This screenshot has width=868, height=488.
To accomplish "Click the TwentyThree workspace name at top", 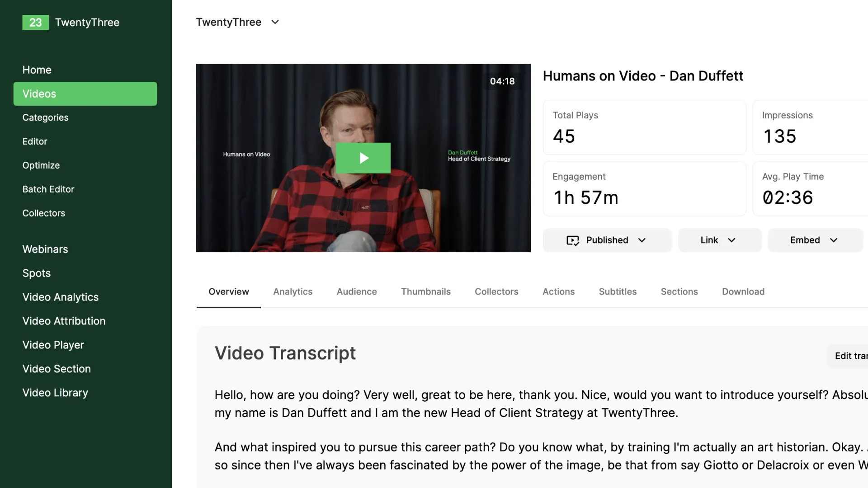I will (229, 22).
